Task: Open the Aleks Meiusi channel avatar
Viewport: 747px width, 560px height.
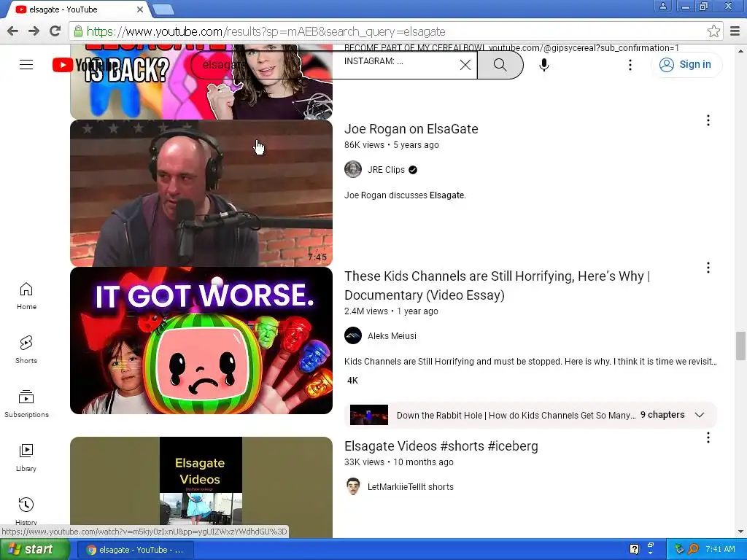Action: [x=353, y=335]
